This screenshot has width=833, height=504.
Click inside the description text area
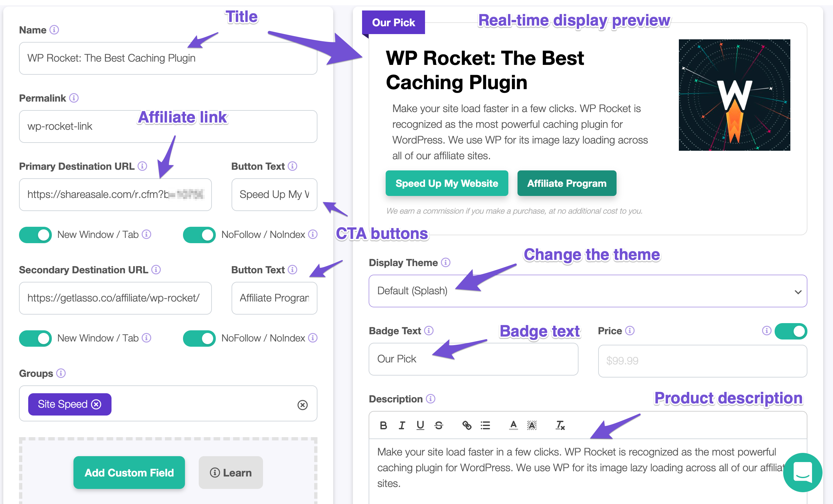pos(588,472)
